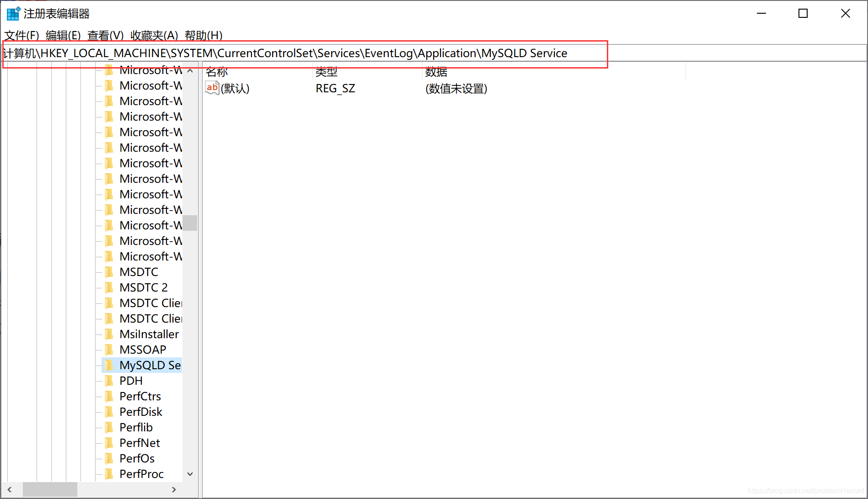Select the (默认) value's ab string icon
868x499 pixels.
click(x=212, y=88)
